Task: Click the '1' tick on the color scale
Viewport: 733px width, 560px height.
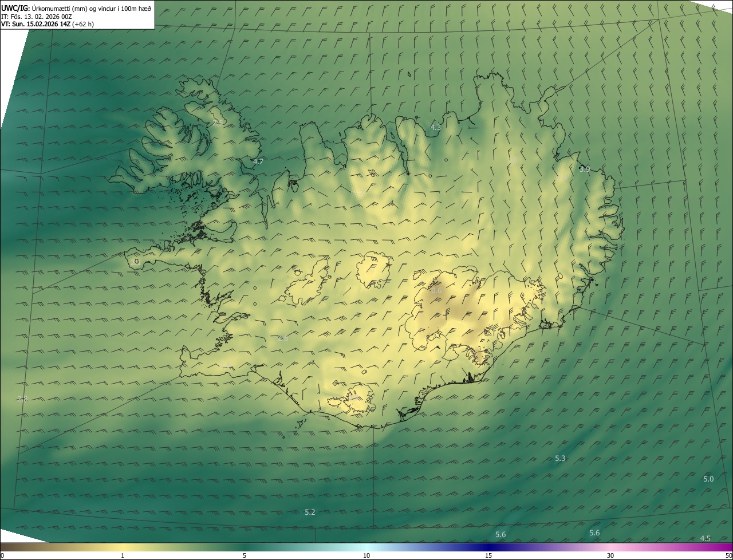Action: [x=123, y=555]
